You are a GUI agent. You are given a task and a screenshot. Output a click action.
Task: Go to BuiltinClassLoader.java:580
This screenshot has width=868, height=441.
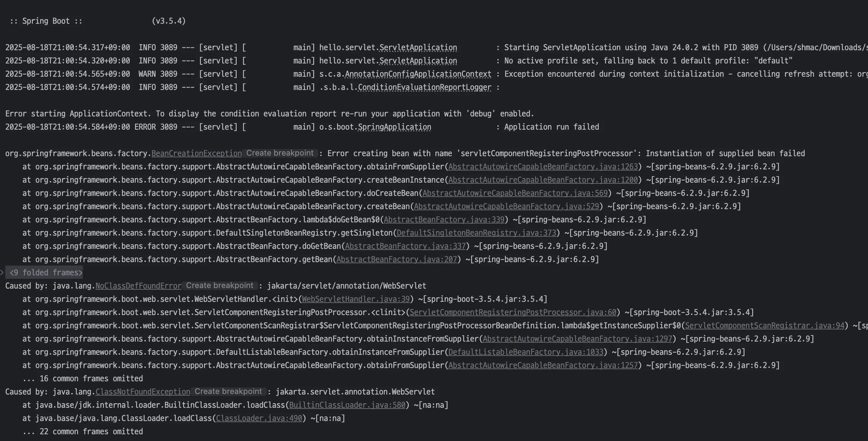click(x=347, y=405)
